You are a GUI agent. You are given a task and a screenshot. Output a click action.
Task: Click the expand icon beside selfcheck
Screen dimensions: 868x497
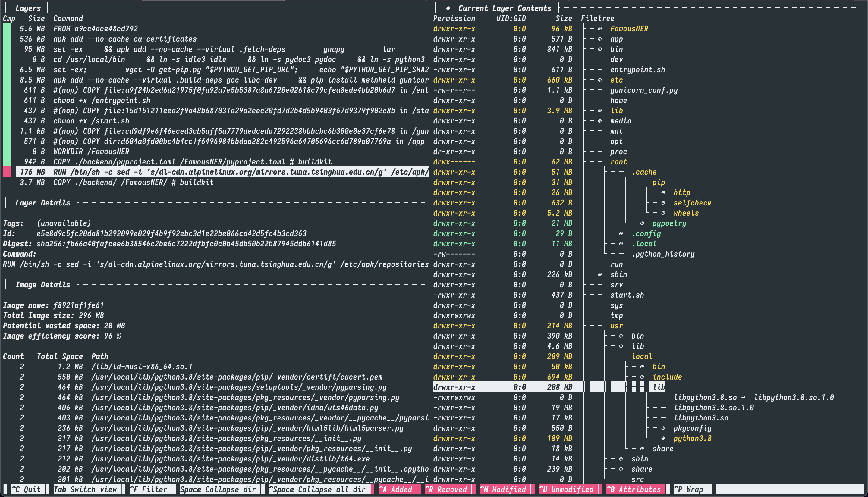click(663, 203)
